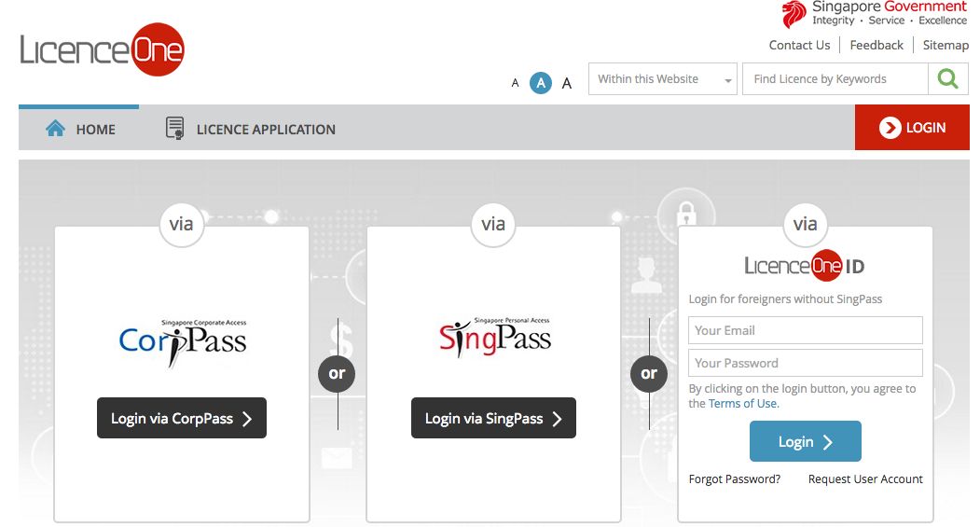Open the Terms of Use link
The width and height of the screenshot is (980, 527).
pos(744,404)
